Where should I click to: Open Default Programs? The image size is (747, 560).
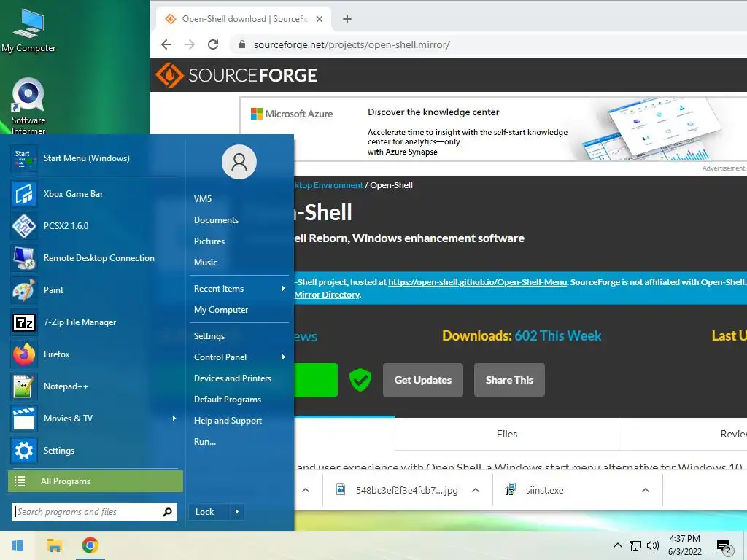(x=228, y=400)
